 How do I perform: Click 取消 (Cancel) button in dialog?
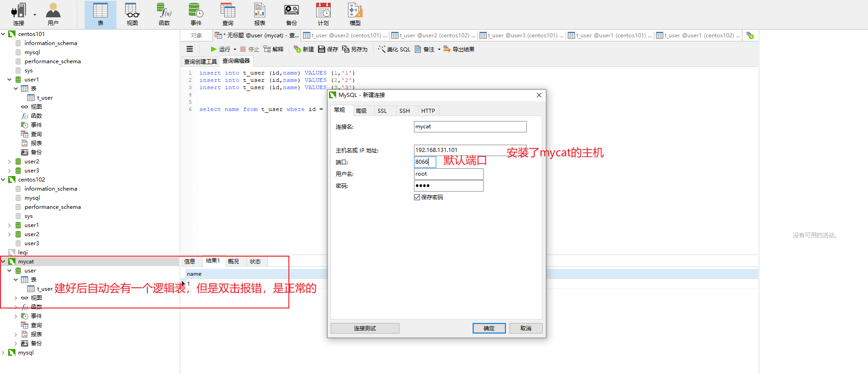(526, 328)
